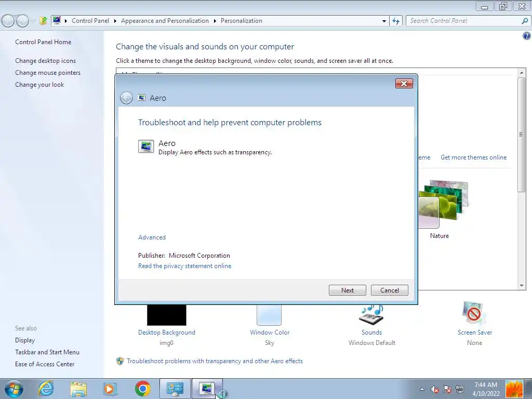Click the network tray icon

pos(460,389)
